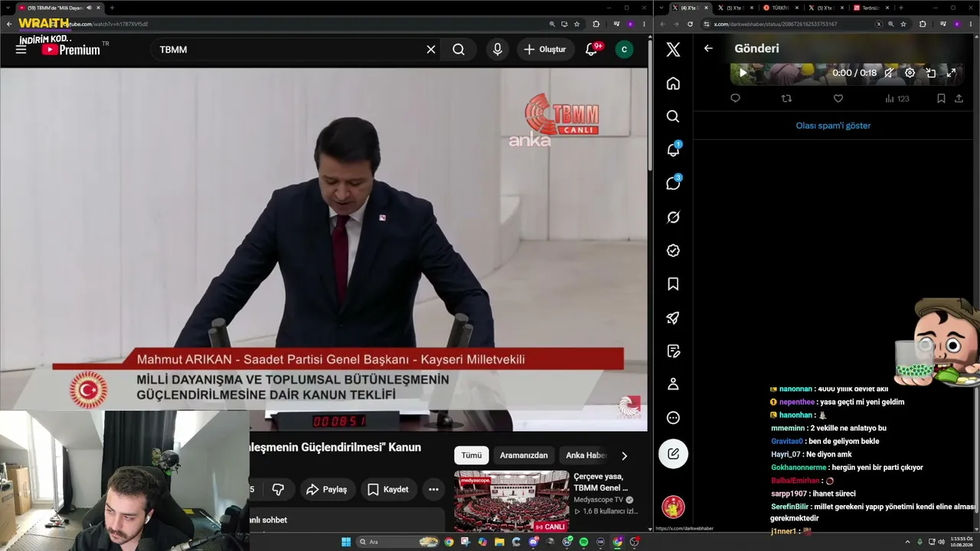Open X Explore search icon
Image resolution: width=980 pixels, height=551 pixels.
tap(673, 116)
